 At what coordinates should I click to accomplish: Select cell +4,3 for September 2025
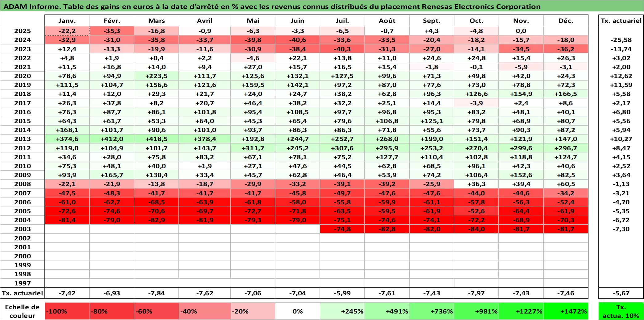[x=432, y=31]
